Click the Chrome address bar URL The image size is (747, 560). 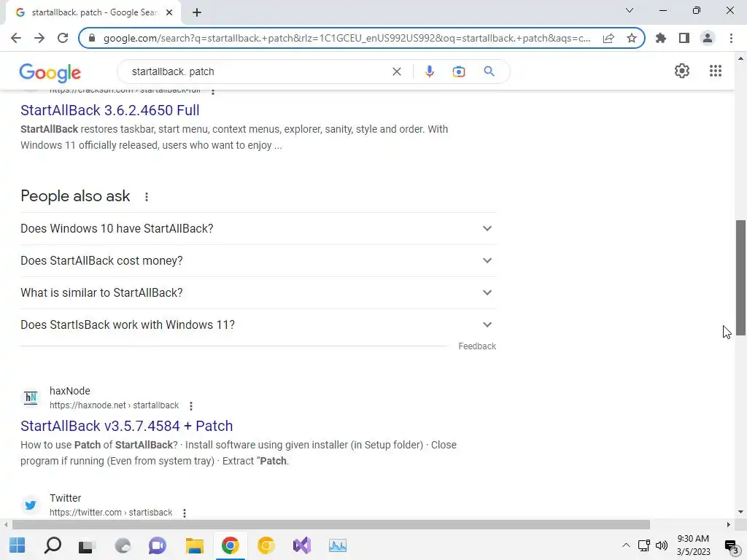pyautogui.click(x=347, y=38)
